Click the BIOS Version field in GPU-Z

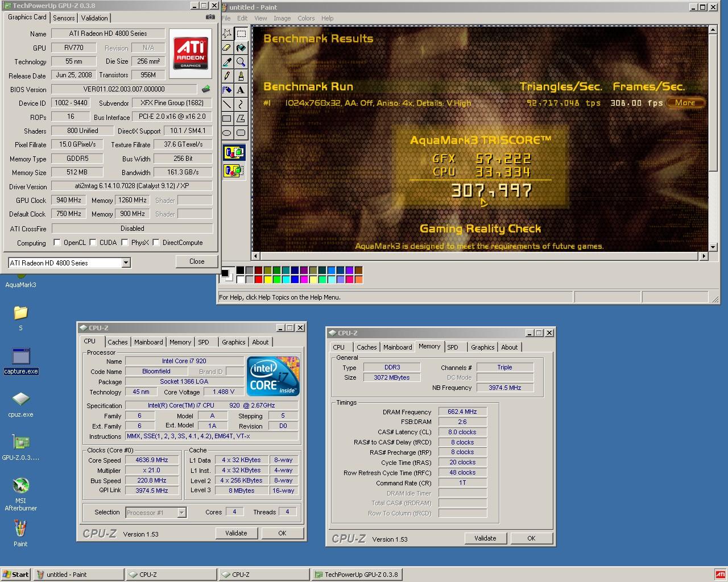click(x=125, y=89)
